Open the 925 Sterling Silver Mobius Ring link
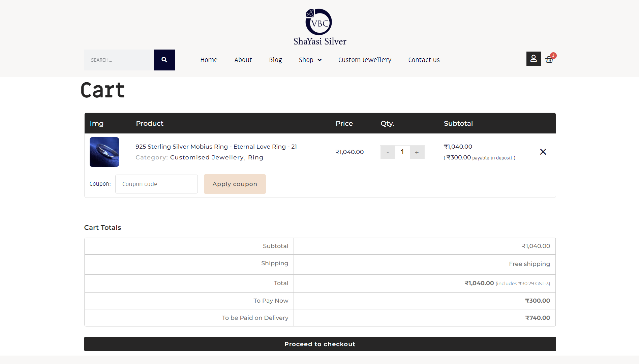Viewport: 639px width, 364px height. point(216,147)
